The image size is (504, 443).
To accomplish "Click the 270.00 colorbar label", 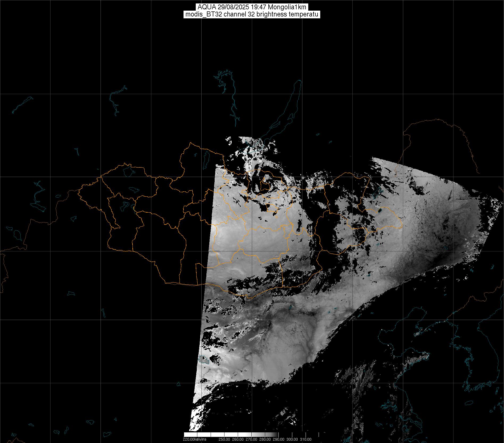I will pos(252,439).
